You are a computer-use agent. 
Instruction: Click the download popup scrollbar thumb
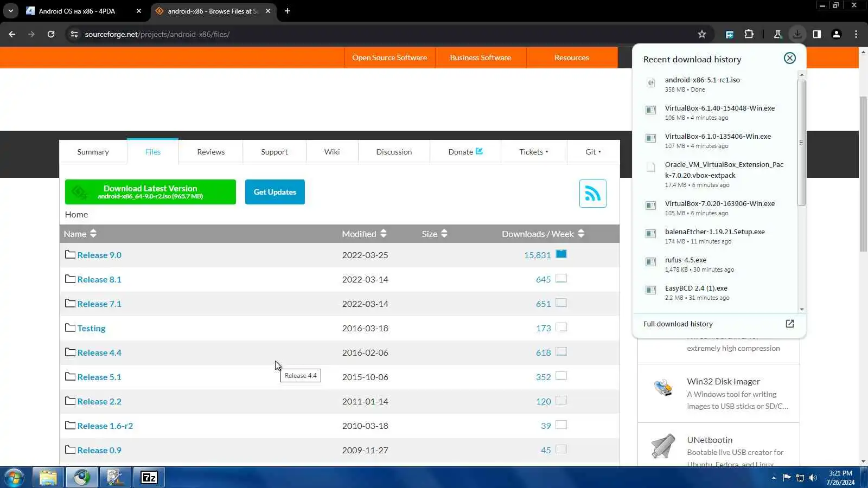[801, 143]
